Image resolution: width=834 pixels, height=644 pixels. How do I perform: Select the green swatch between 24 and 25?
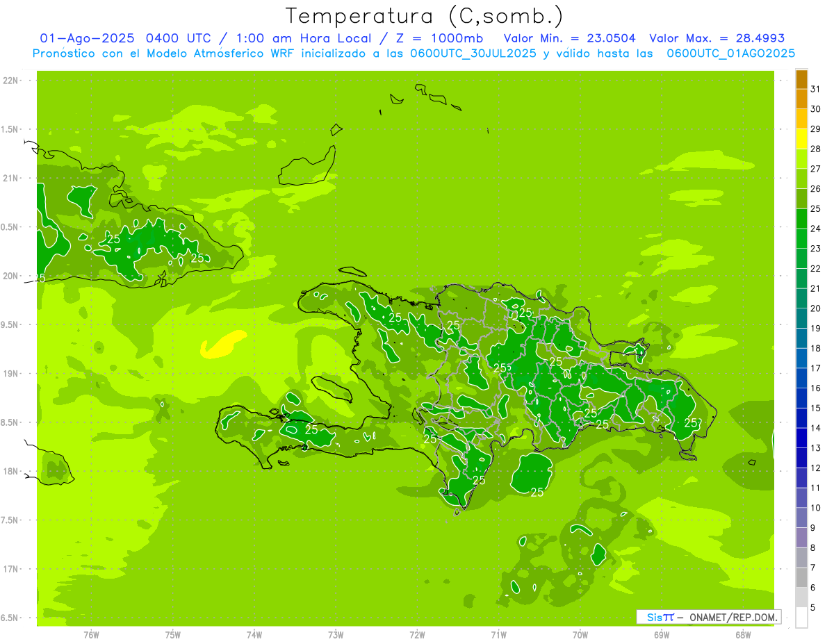[x=801, y=218]
